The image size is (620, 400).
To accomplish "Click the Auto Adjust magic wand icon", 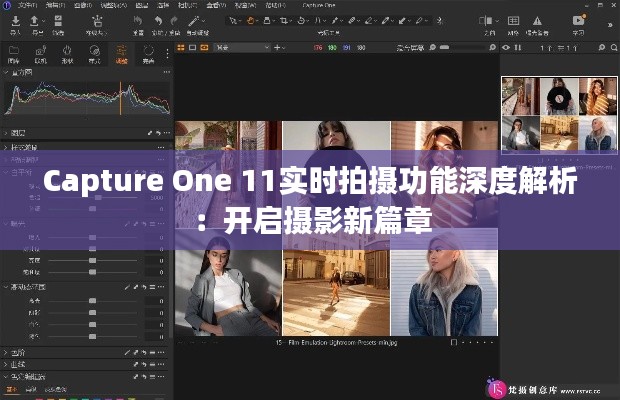I will [x=194, y=21].
